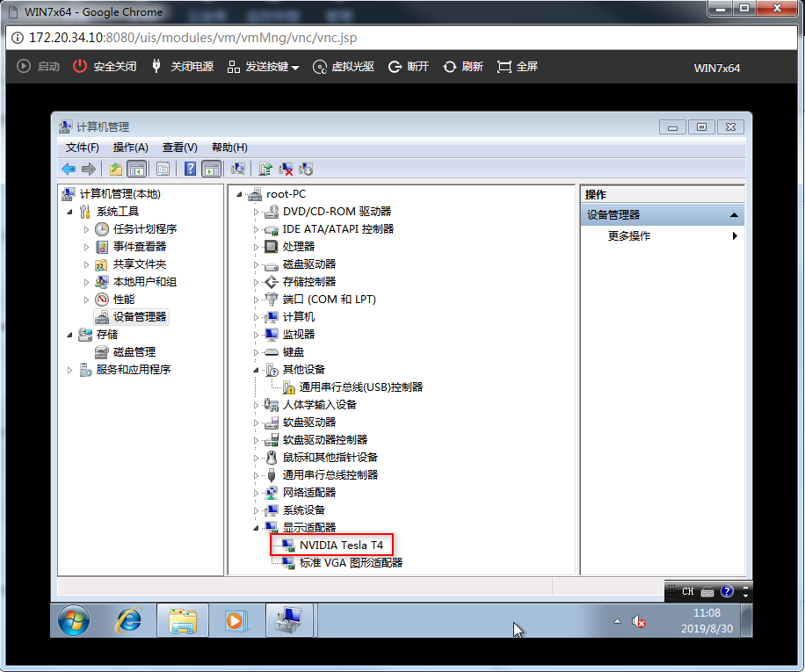
Task: Click the scan for hardware changes icon
Action: (237, 169)
